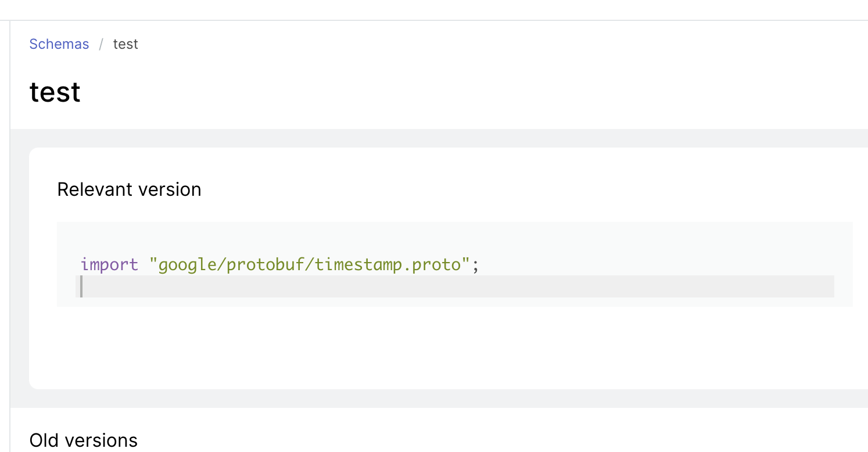The width and height of the screenshot is (868, 452).
Task: Select the test breadcrumb entry
Action: coord(125,44)
